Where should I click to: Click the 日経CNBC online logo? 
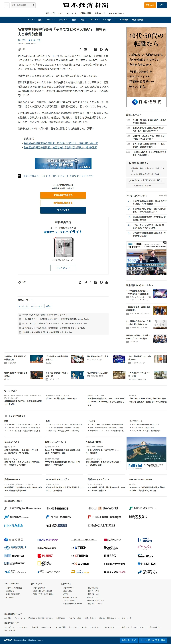[x=47, y=548]
